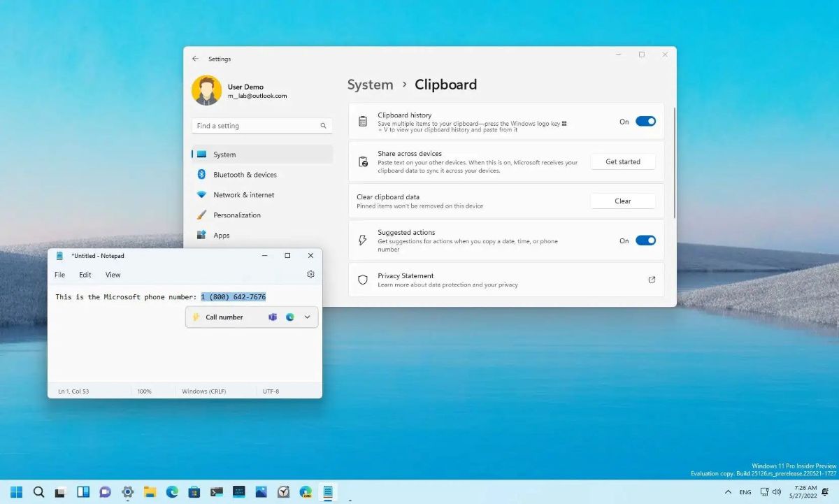Launch Edge Canary from the taskbar

[x=306, y=492]
